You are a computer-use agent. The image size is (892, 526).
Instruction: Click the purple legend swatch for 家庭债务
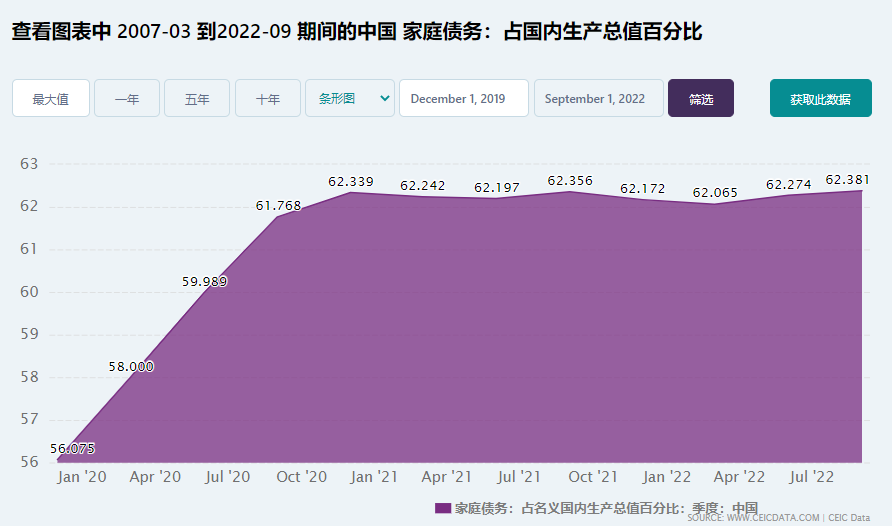pos(443,508)
